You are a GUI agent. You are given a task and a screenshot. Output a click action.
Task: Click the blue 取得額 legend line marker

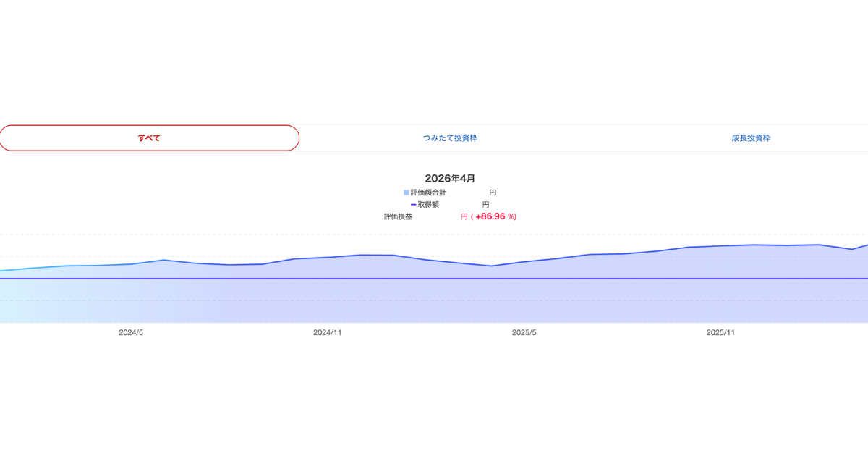[x=414, y=205]
